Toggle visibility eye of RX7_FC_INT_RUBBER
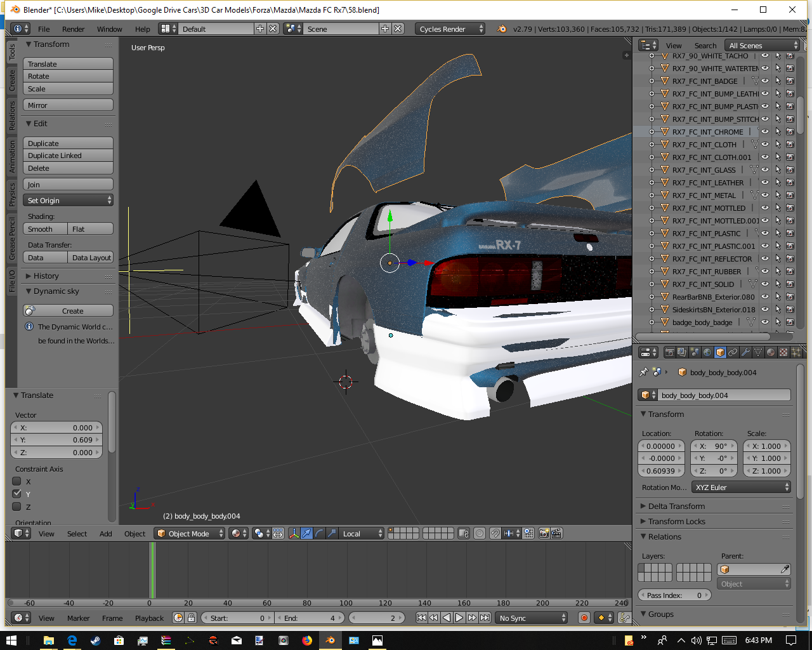This screenshot has width=812, height=650. [x=765, y=271]
